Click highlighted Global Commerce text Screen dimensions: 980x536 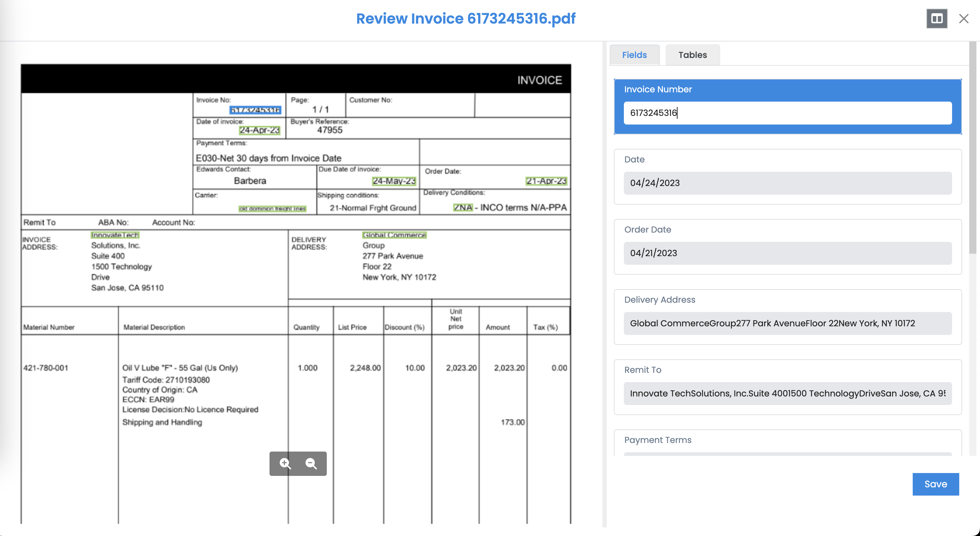pos(394,235)
